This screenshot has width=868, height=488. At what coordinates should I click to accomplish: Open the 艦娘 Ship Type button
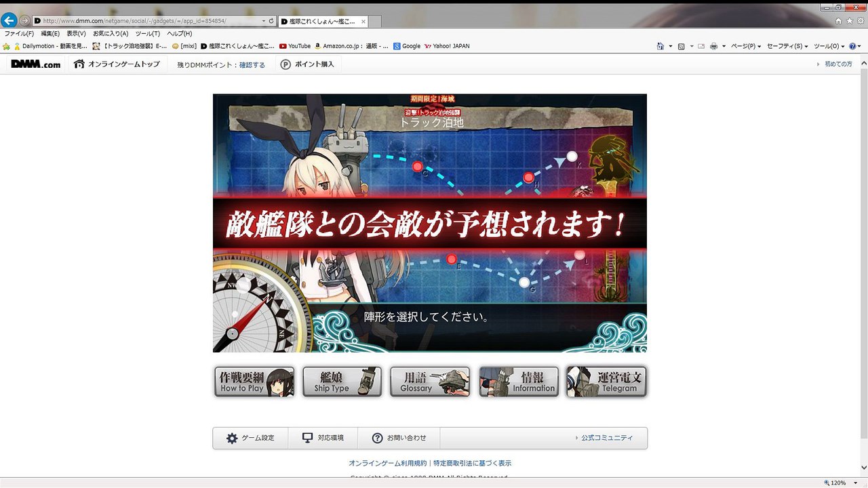(342, 382)
